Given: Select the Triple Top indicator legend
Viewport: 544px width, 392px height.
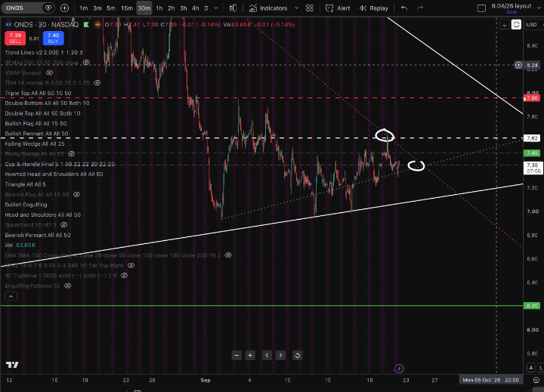Looking at the screenshot, I should 38,94.
